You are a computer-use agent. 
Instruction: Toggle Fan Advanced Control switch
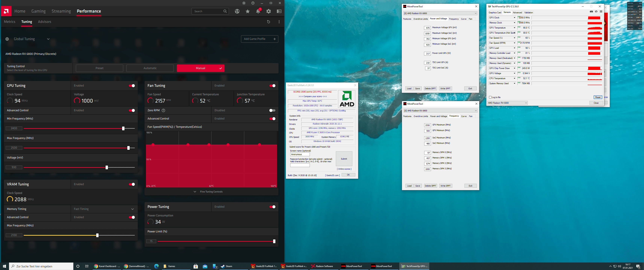tap(272, 119)
